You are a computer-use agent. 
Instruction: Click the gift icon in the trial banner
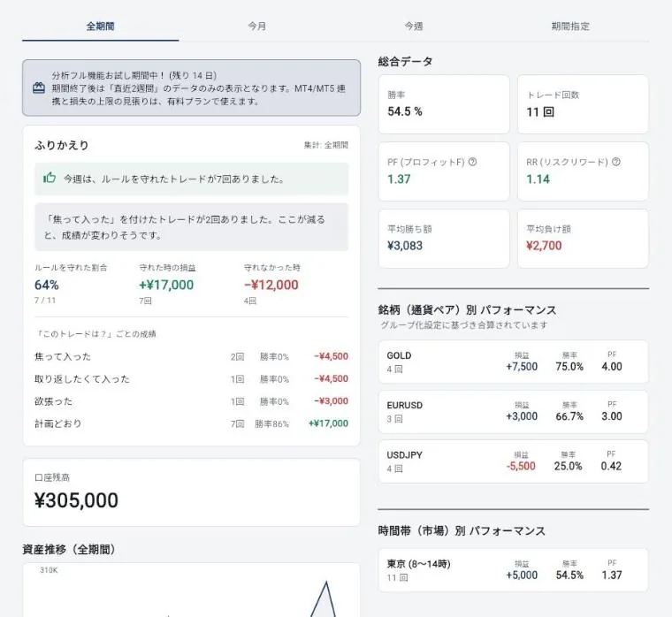(39, 88)
